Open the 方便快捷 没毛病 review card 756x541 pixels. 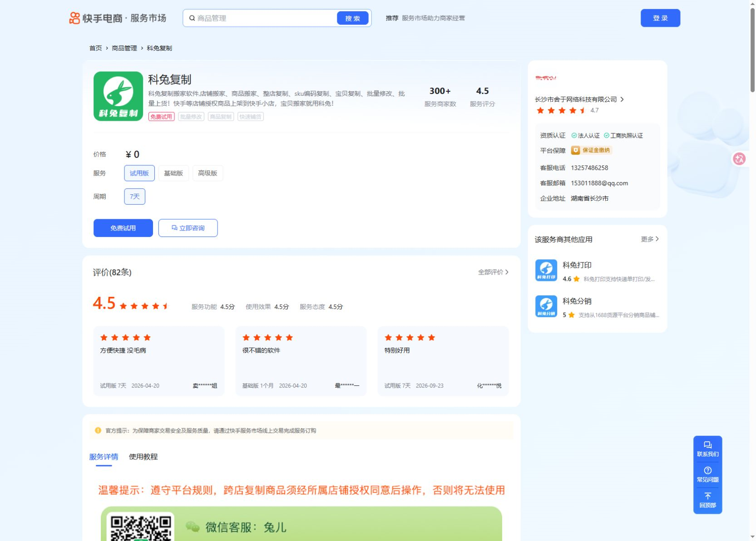[159, 361]
